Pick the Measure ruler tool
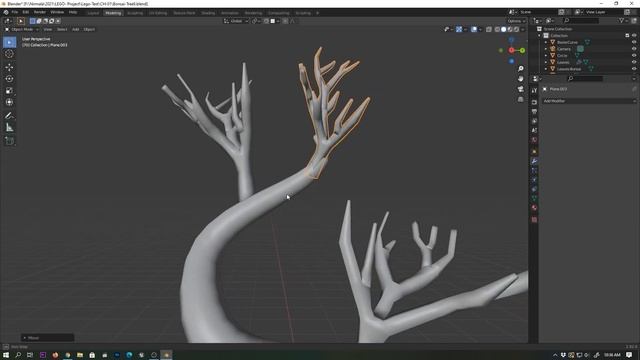 (9, 128)
